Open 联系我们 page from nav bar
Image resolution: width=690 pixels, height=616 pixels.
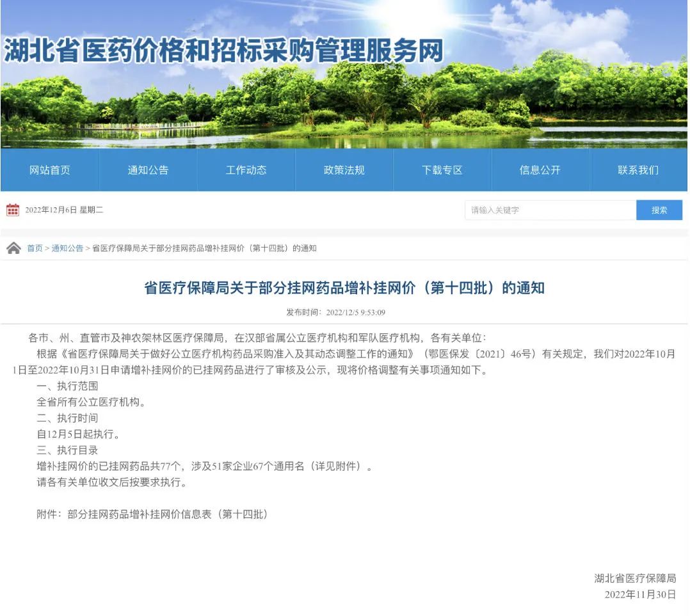(x=638, y=170)
